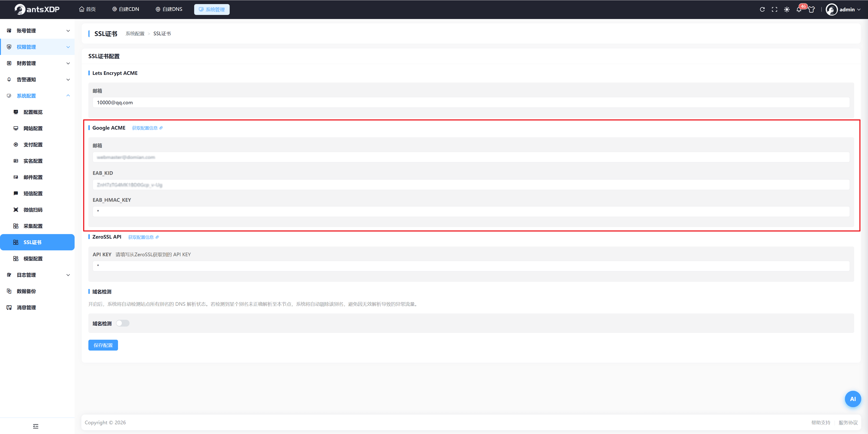868x434 pixels.
Task: Focus Google ACME 邮箱 input field
Action: point(471,157)
